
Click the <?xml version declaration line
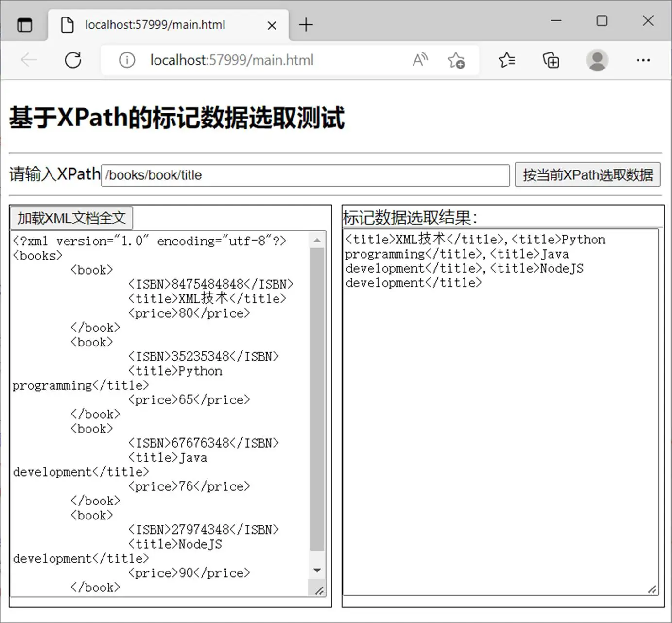[150, 241]
